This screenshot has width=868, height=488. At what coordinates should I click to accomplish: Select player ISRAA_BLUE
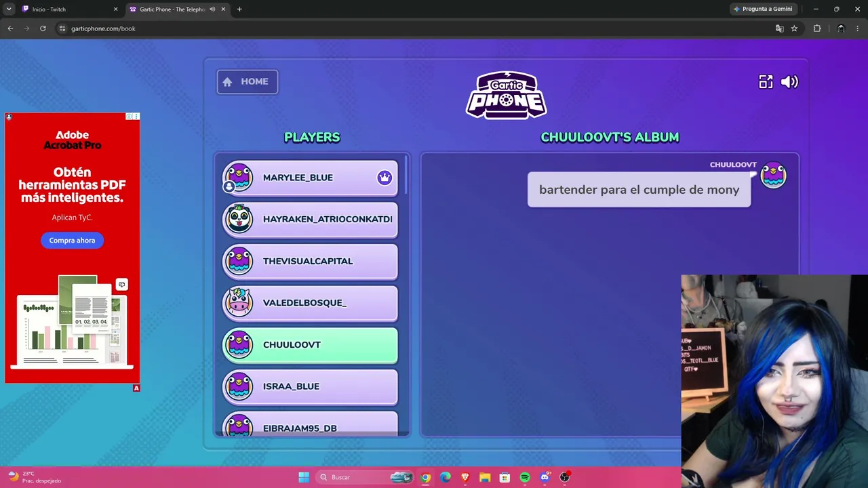click(x=310, y=386)
